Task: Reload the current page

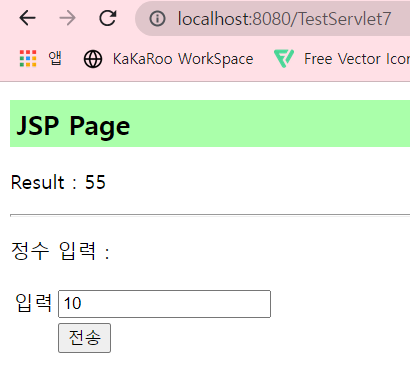Action: pos(108,18)
